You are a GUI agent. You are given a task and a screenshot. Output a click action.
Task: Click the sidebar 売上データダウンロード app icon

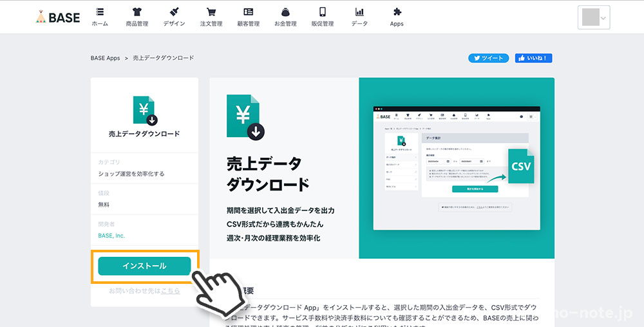146,111
